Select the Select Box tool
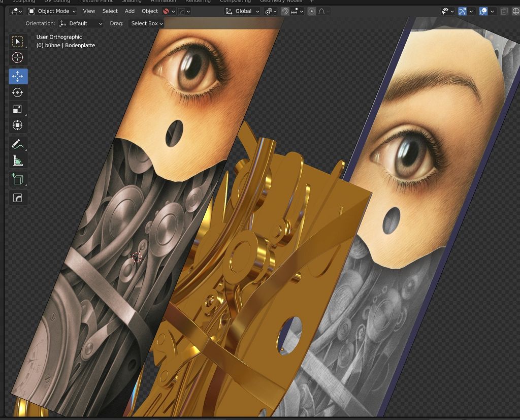Image resolution: width=520 pixels, height=420 pixels. tap(18, 41)
